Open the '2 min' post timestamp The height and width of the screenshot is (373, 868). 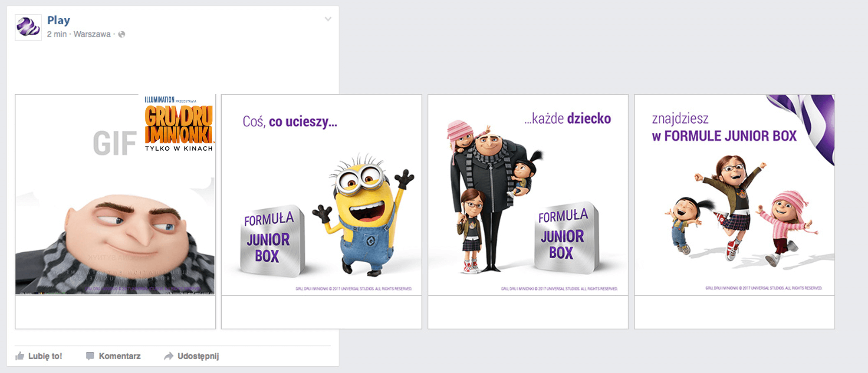pyautogui.click(x=57, y=34)
